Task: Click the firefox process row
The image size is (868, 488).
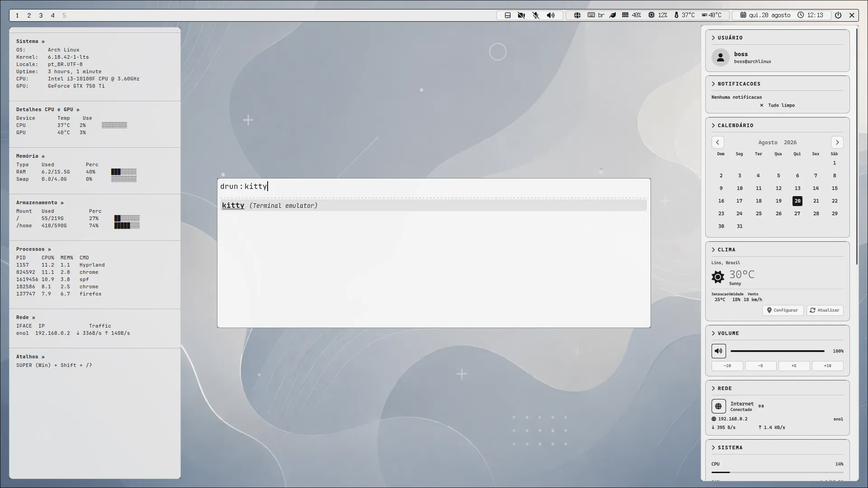Action: click(x=59, y=294)
